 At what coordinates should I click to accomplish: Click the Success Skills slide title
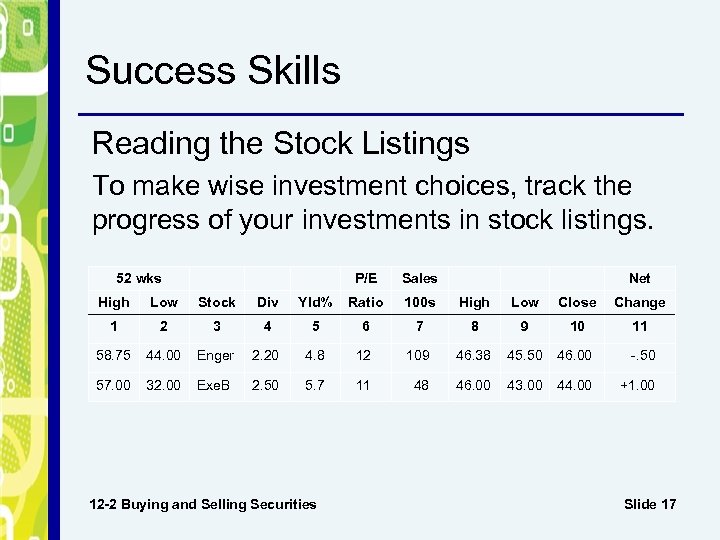[x=213, y=71]
